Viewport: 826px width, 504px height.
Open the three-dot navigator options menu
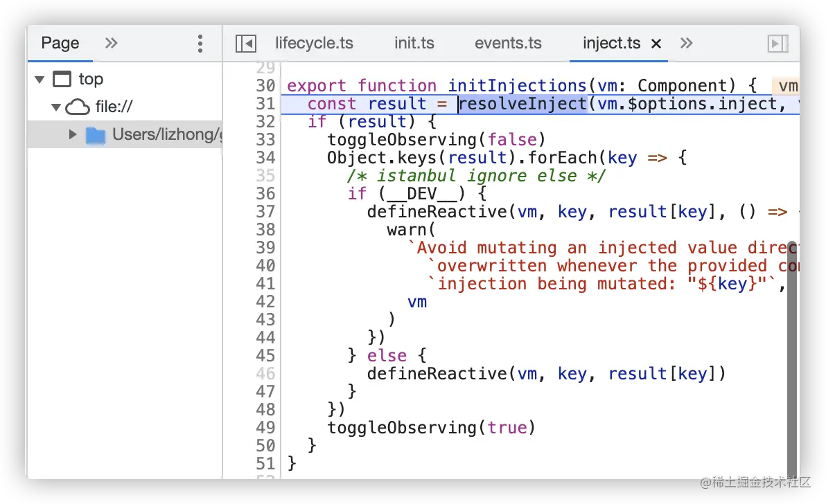[200, 43]
